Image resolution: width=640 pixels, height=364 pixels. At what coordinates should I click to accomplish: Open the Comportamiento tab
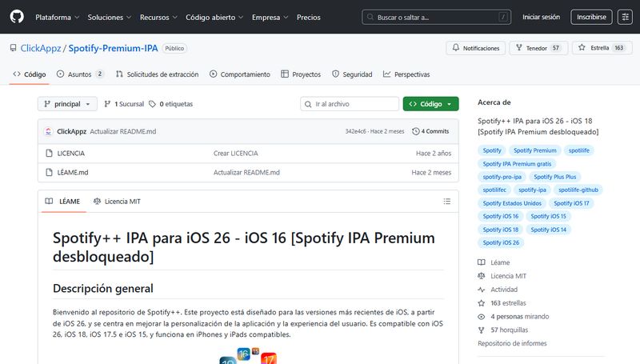click(x=240, y=74)
